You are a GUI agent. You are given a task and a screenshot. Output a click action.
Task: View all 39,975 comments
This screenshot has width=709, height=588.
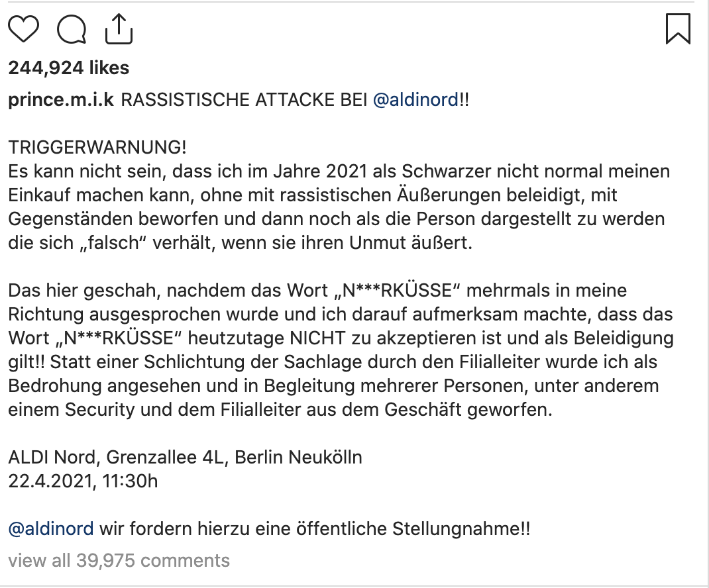click(x=119, y=560)
